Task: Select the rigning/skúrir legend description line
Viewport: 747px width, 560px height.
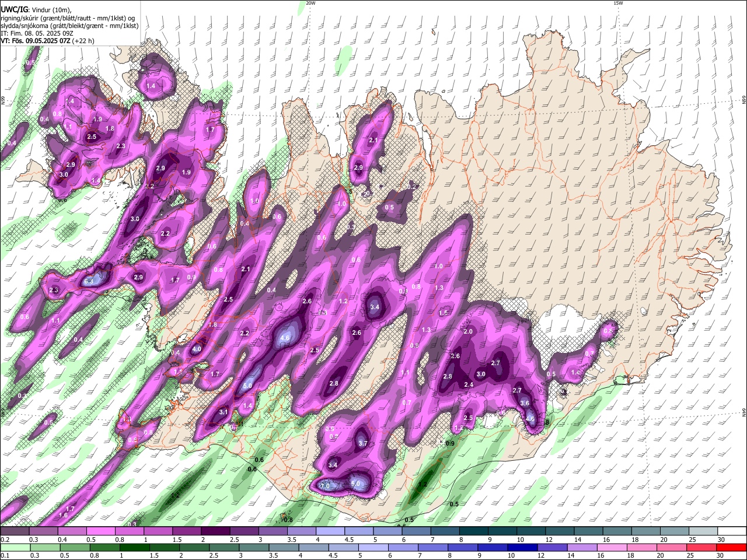Action: pyautogui.click(x=69, y=18)
